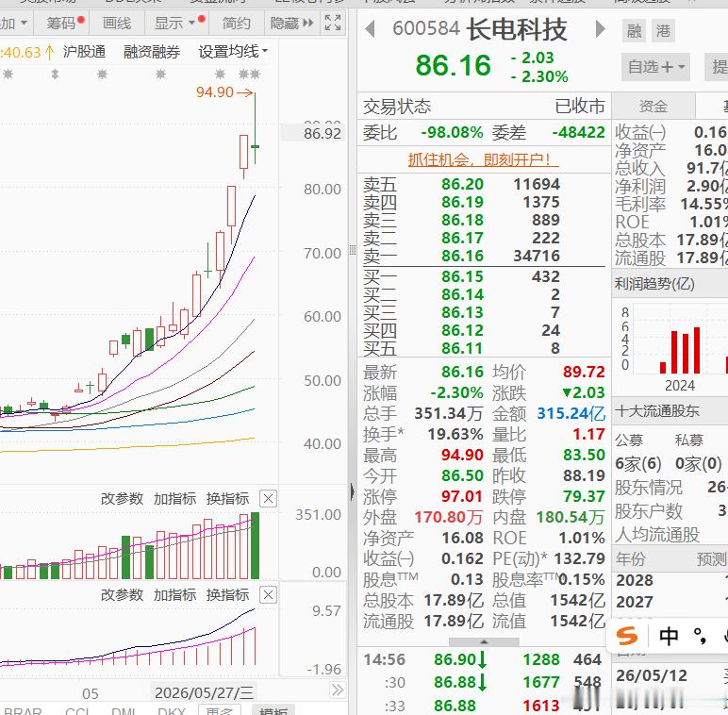
Task: Select the DKX indicator tab
Action: pos(172,711)
